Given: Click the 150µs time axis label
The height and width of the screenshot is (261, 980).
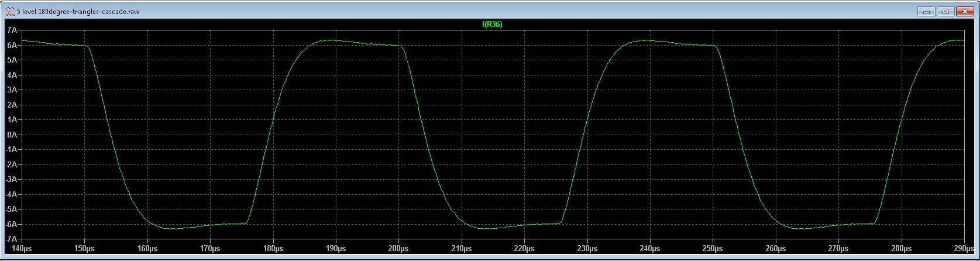Looking at the screenshot, I should click(85, 249).
